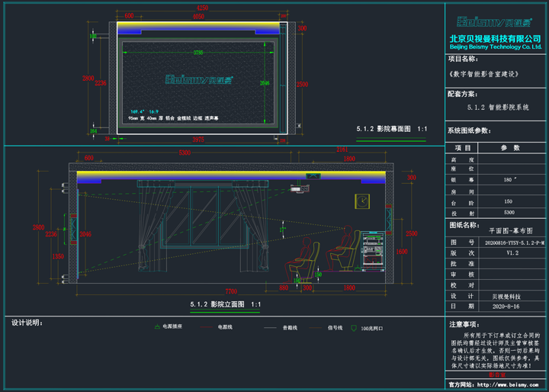Click the cyan 149.4" 16:9 screen size text
Screen dimensions: 549x392
(144, 112)
